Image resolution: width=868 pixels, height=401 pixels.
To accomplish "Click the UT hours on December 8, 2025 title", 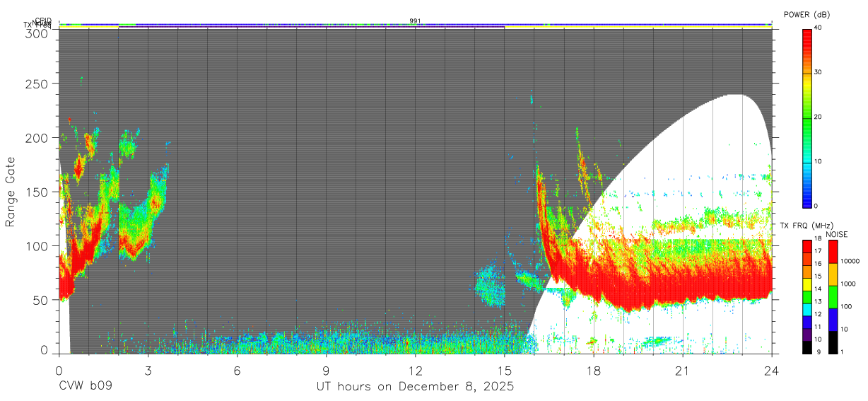I will (415, 387).
